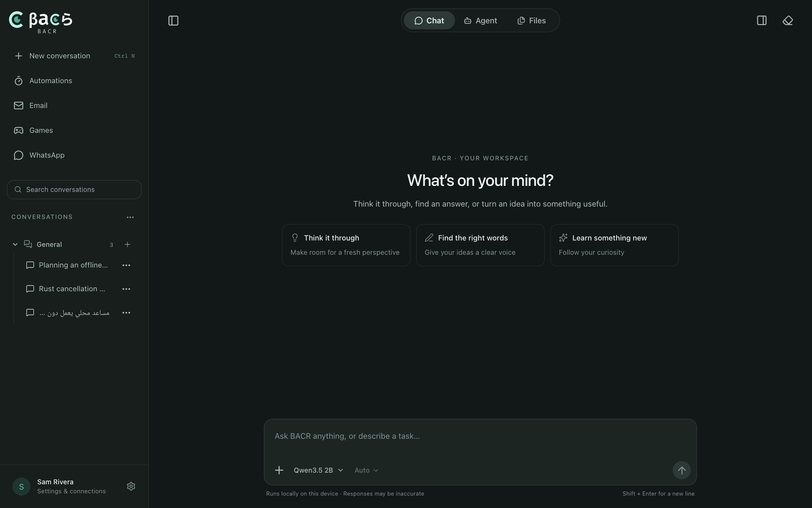
Task: Toggle the right side panel
Action: click(762, 21)
